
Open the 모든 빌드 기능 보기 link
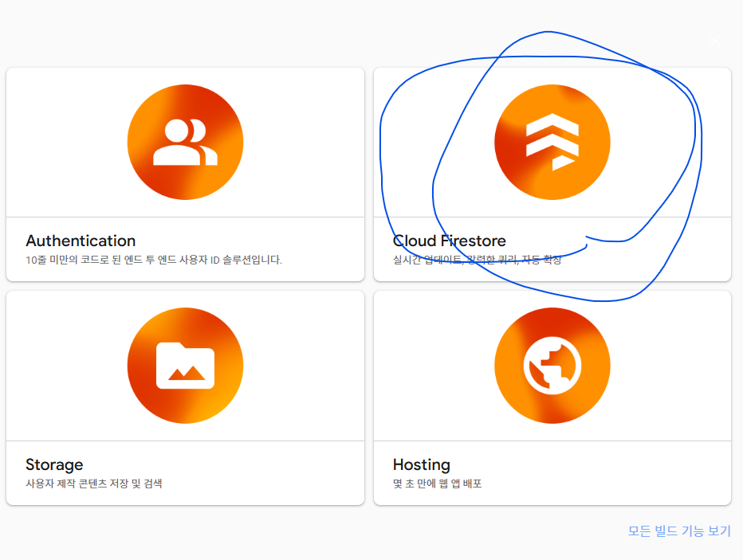pos(679,531)
